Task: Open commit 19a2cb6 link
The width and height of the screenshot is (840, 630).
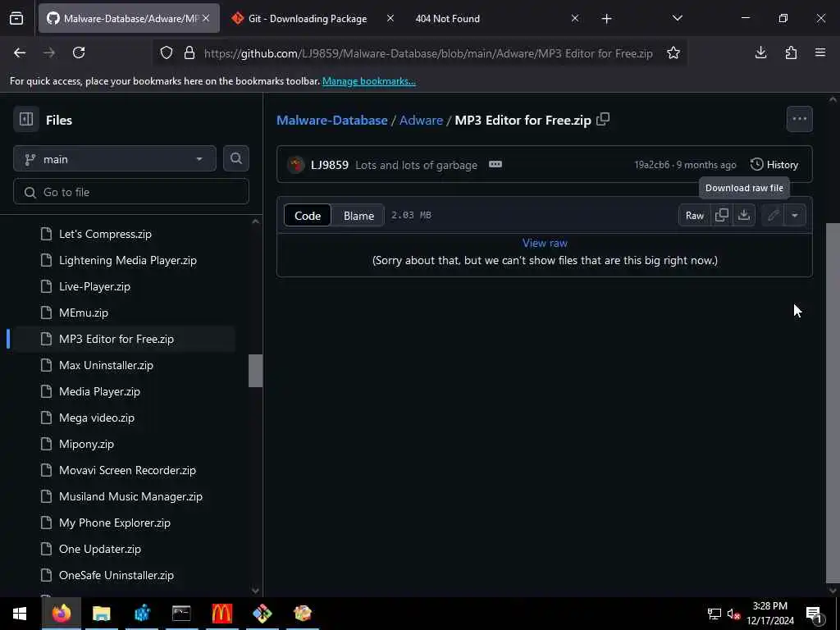Action: (x=652, y=164)
